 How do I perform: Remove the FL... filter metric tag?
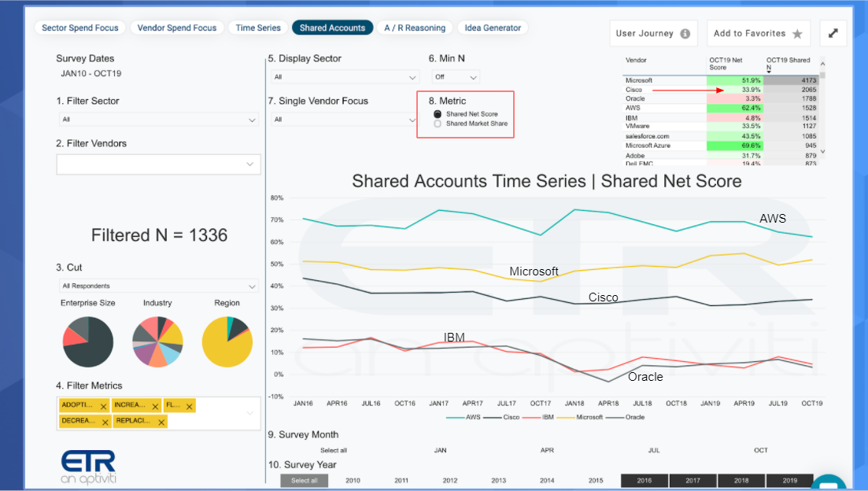pos(190,406)
